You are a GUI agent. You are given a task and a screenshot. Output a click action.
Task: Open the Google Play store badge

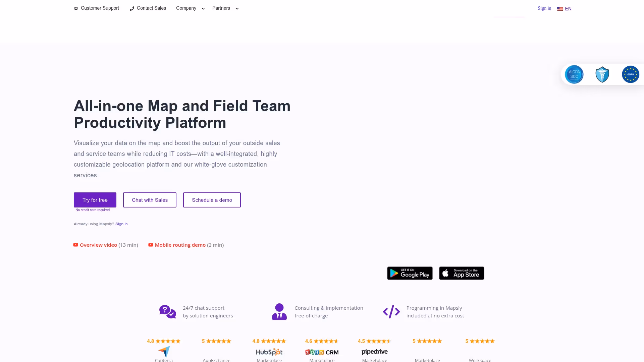[410, 273]
